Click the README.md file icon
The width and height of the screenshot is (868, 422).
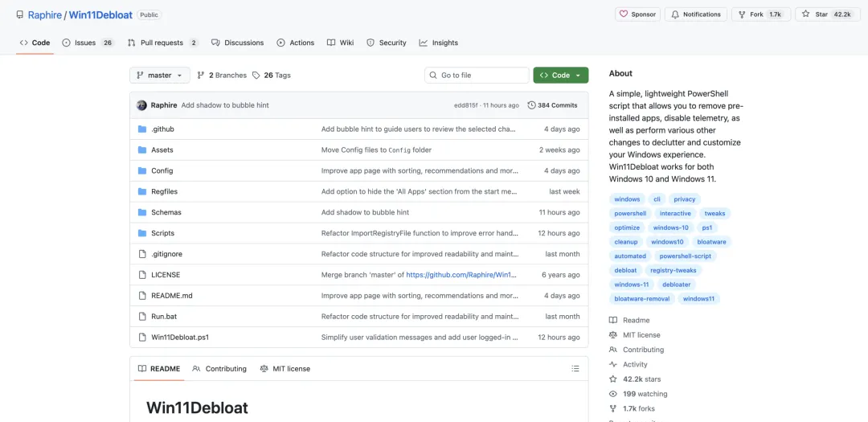point(141,296)
